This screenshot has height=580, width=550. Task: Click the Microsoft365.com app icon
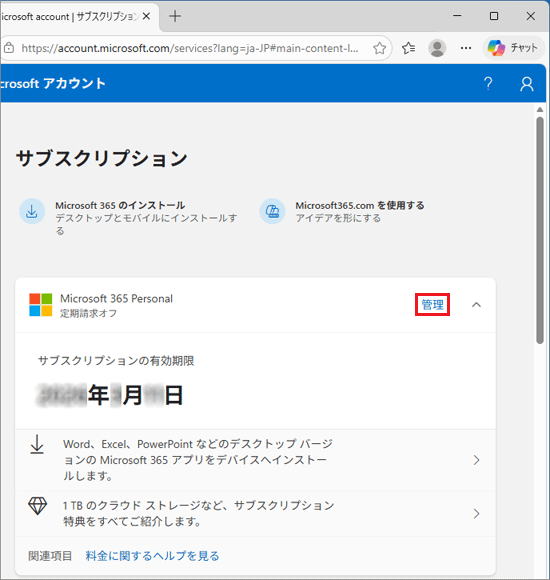272,211
